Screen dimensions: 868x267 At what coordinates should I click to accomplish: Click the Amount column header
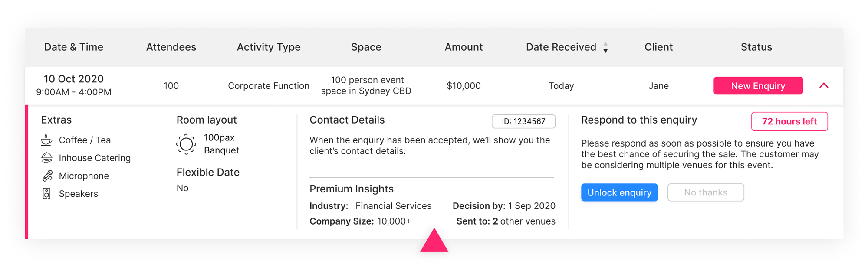click(464, 47)
